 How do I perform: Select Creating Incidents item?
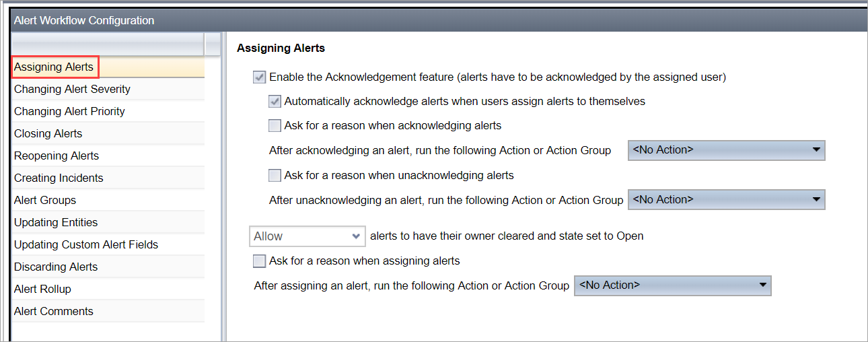[x=108, y=178]
